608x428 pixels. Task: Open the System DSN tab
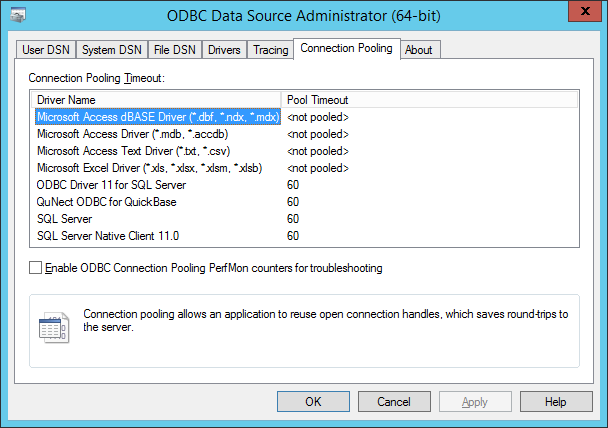[111, 49]
